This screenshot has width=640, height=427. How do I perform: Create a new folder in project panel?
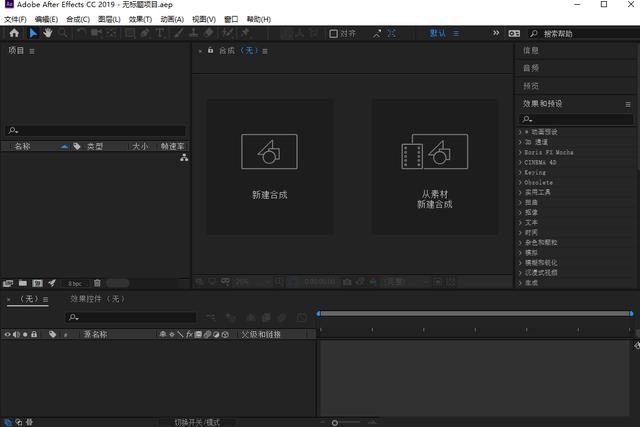point(23,283)
